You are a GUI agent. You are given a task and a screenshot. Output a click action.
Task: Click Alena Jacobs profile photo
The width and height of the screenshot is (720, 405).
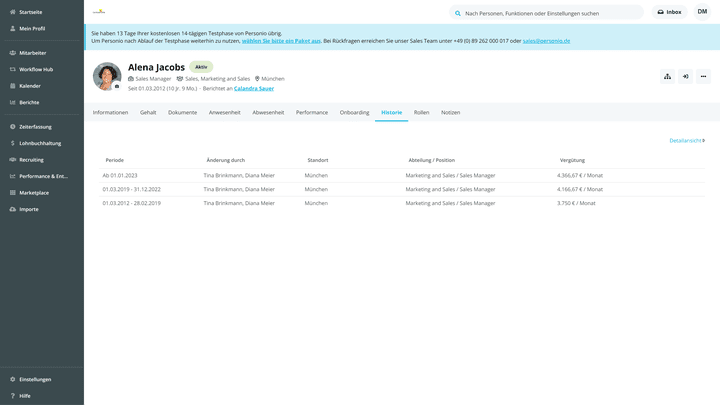(x=106, y=76)
